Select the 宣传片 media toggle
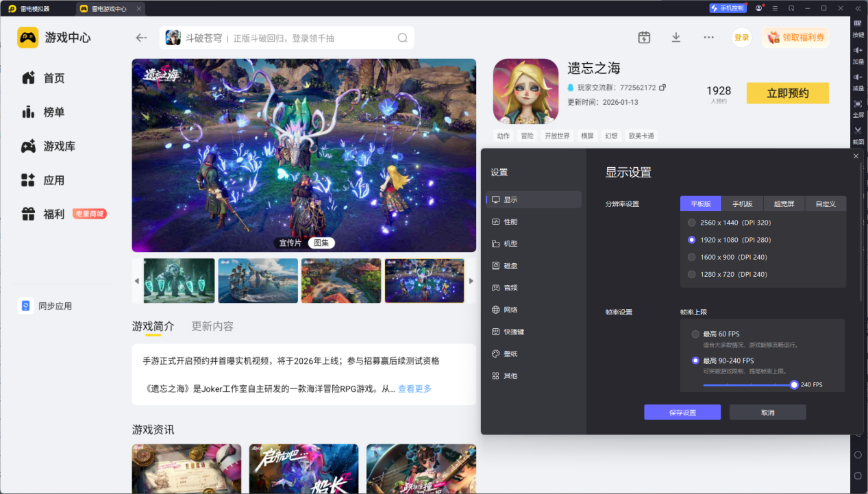Image resolution: width=868 pixels, height=494 pixels. pyautogui.click(x=290, y=243)
